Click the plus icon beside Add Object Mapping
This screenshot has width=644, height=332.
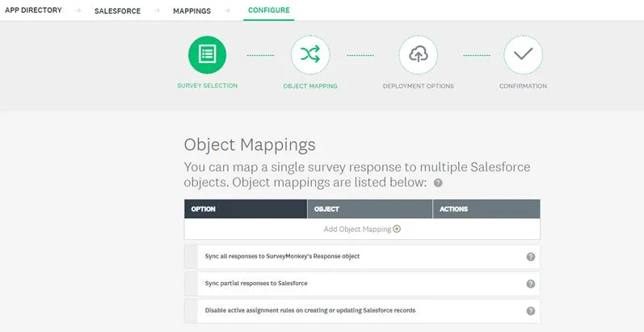(397, 229)
